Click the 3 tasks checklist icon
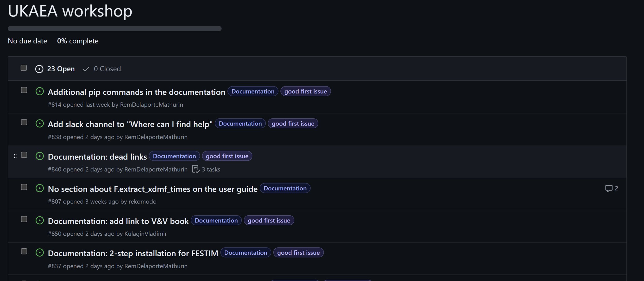 [x=196, y=169]
